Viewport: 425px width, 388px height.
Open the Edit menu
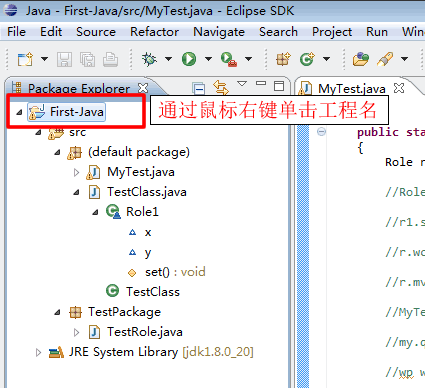[51, 32]
